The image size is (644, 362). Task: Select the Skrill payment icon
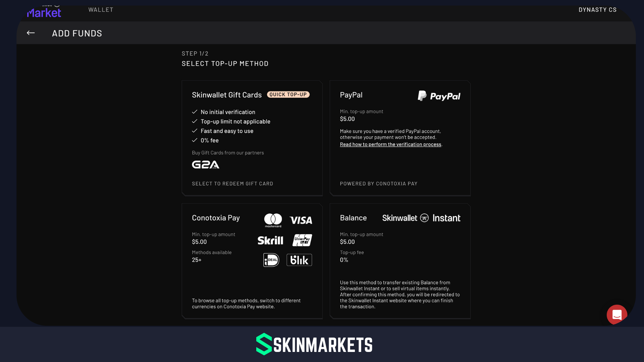(270, 240)
